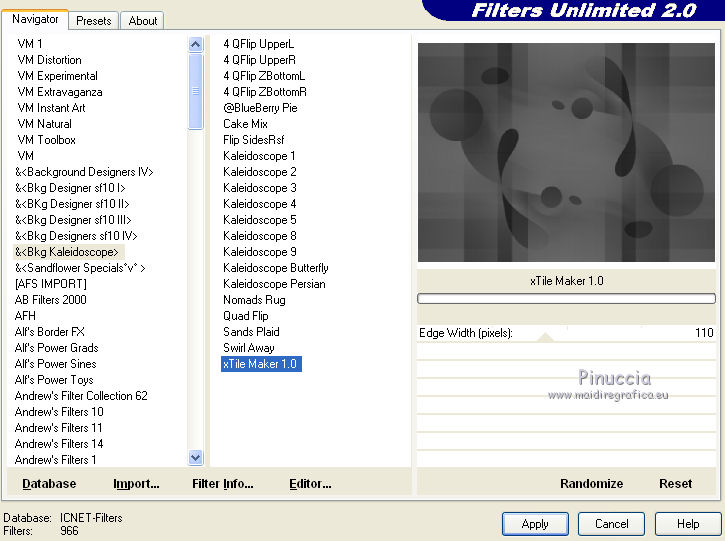
Task: Cancel the Filters Unlimited dialog
Action: pyautogui.click(x=611, y=524)
